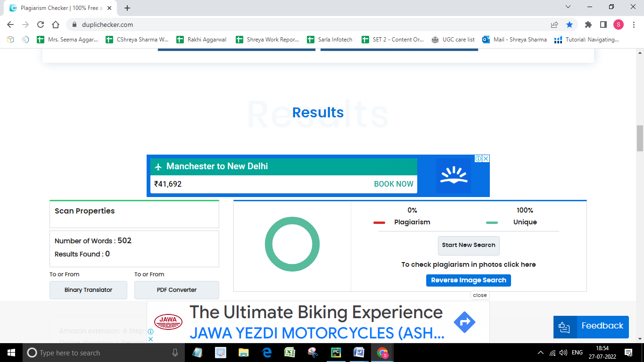
Task: Click the red Plagiarism legend swatch
Action: 380,222
